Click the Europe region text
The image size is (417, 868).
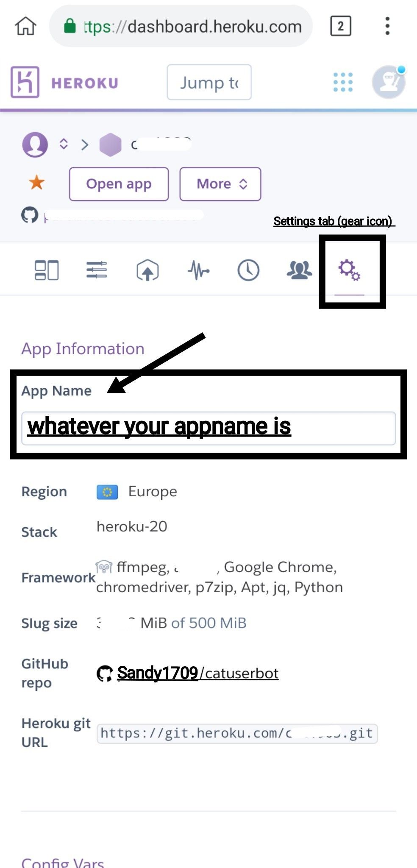point(153,492)
